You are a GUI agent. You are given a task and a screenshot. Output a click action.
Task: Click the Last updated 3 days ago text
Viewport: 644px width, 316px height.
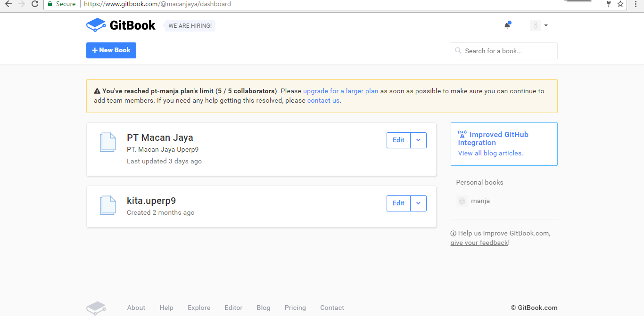click(x=164, y=161)
